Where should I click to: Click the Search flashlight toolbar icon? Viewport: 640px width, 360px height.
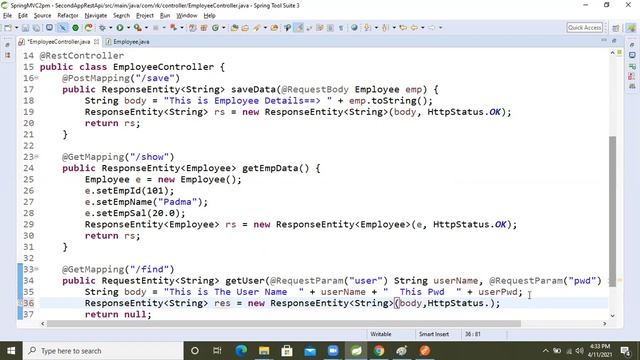point(257,28)
